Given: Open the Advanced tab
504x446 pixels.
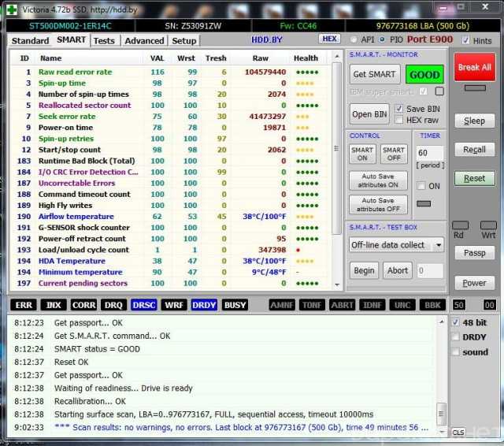Looking at the screenshot, I should tap(144, 40).
